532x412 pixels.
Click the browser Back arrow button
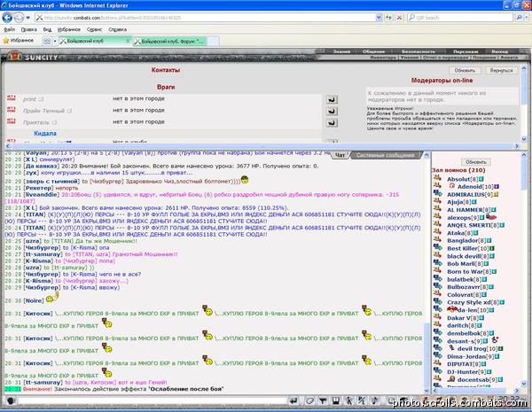pos(7,18)
